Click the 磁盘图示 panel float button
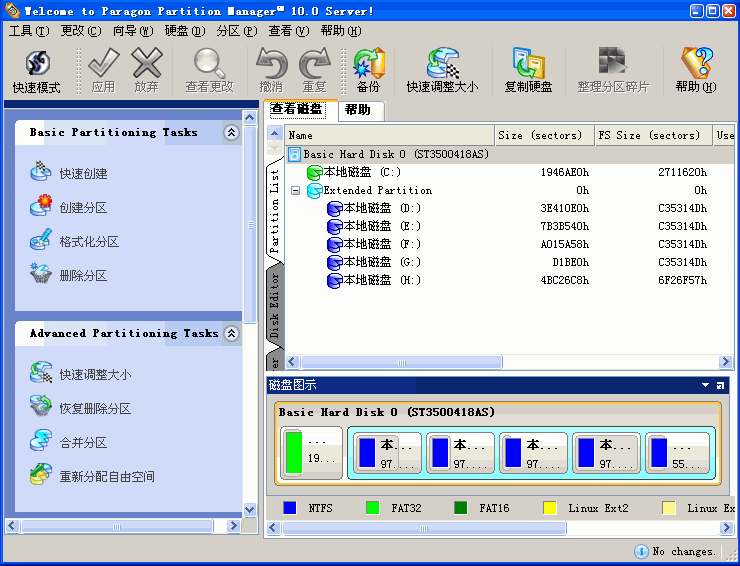 point(720,385)
